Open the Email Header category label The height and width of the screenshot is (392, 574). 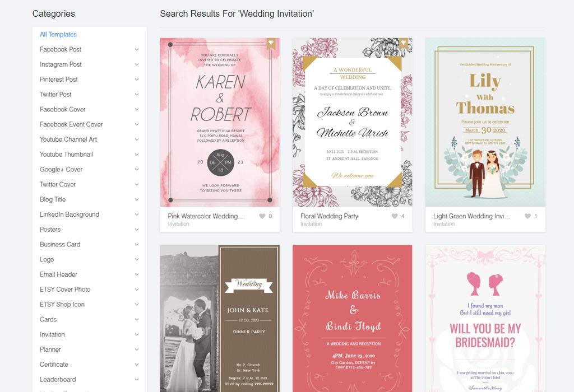(x=58, y=274)
